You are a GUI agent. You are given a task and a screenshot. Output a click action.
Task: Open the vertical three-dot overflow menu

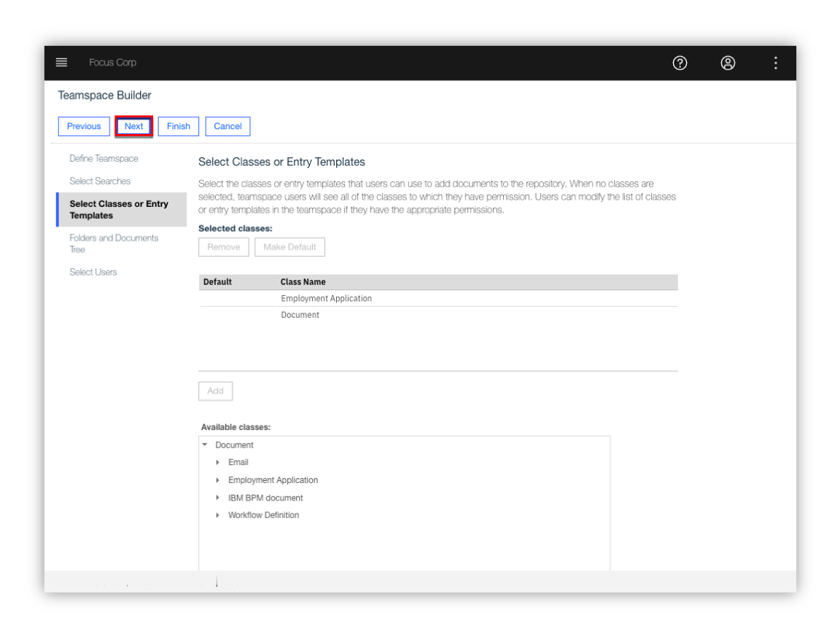pyautogui.click(x=775, y=63)
